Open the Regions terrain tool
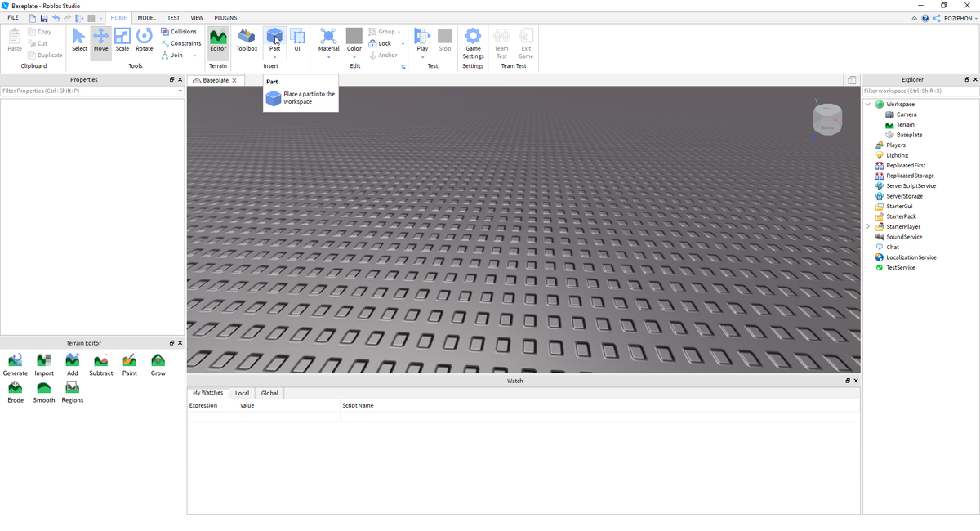 point(73,392)
